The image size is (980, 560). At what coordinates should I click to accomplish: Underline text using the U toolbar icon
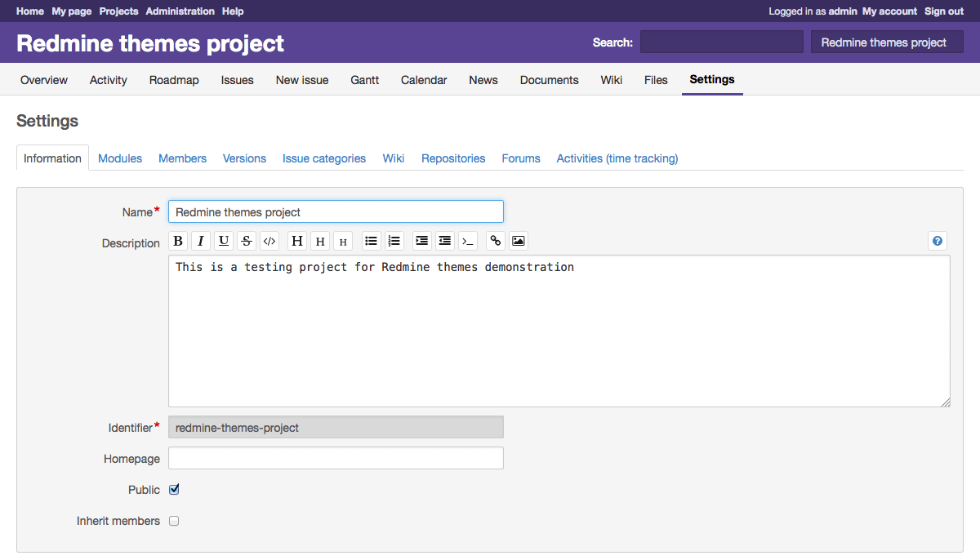(224, 241)
